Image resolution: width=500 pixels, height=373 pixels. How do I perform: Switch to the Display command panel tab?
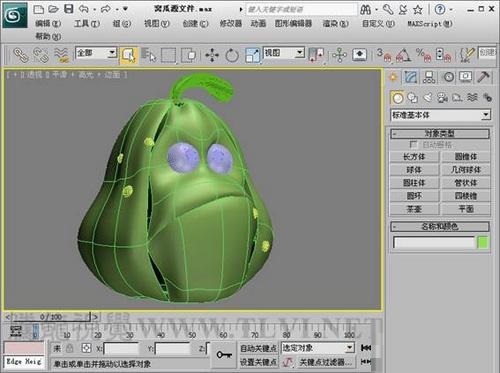click(466, 77)
